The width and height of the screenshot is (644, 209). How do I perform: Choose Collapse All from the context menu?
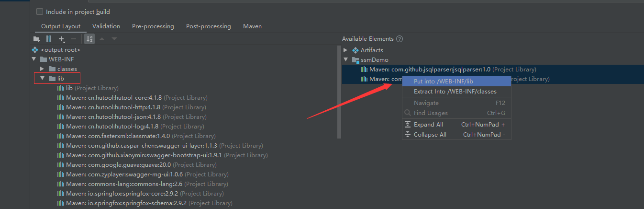pyautogui.click(x=456, y=135)
